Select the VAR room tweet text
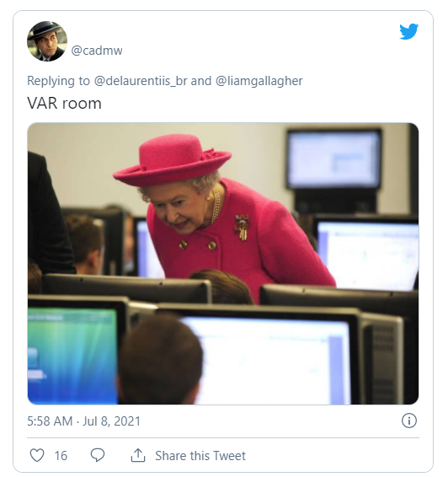Screen dimensions: 448x477 pos(64,104)
